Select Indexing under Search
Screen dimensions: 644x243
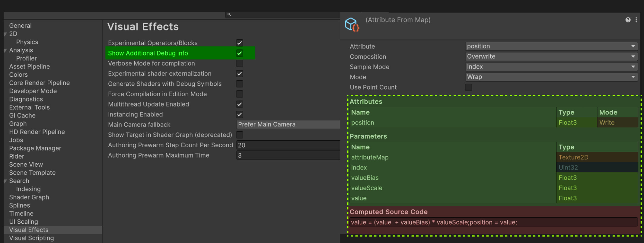tap(28, 189)
